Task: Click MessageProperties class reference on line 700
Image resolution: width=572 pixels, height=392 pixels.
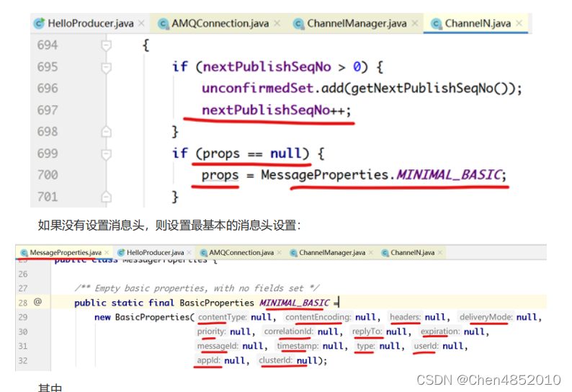Action: tap(324, 175)
